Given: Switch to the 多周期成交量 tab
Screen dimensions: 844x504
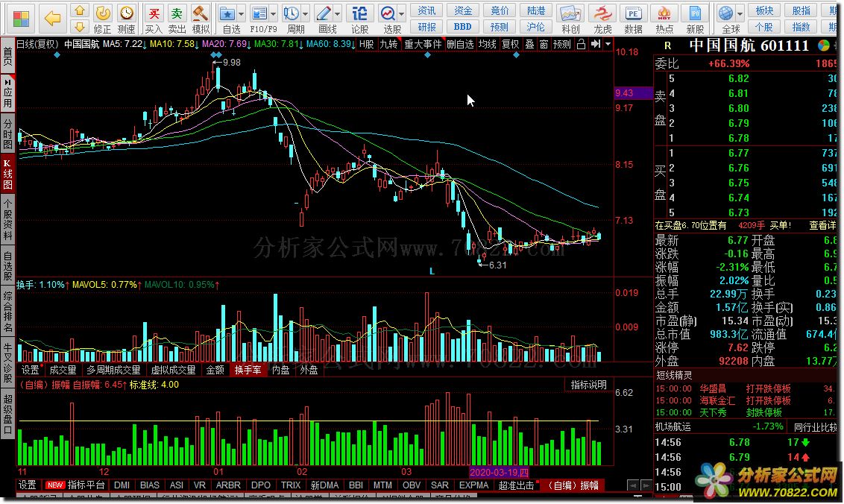Looking at the screenshot, I should pyautogui.click(x=113, y=370).
